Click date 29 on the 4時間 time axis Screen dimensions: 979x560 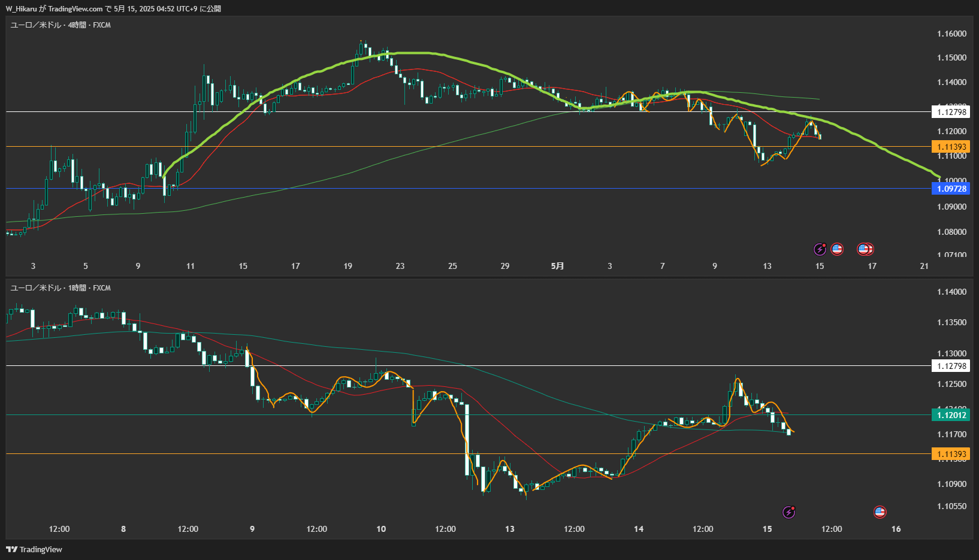point(505,266)
